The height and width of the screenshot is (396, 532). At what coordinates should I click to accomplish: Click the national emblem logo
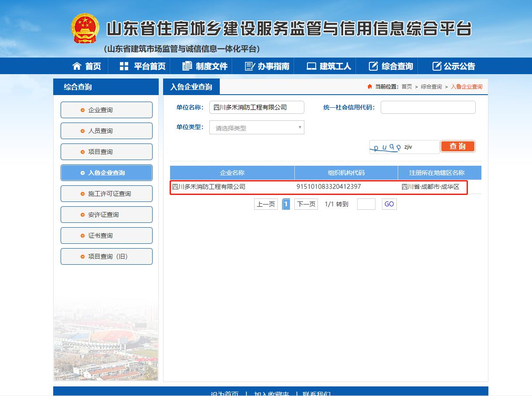(x=85, y=28)
